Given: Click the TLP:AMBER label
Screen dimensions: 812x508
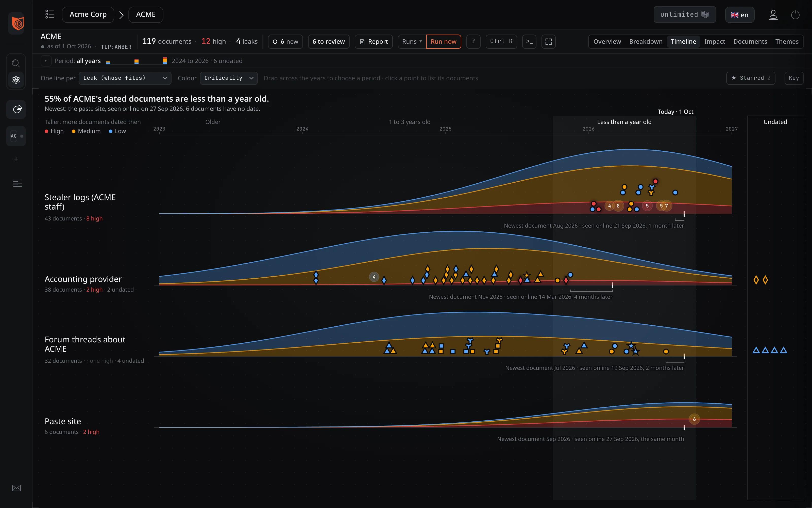Looking at the screenshot, I should (116, 47).
